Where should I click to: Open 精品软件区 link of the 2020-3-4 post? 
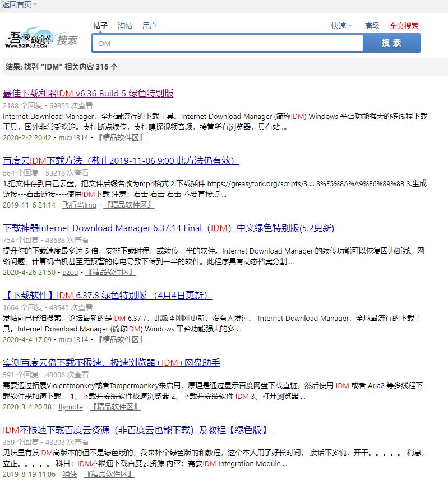tap(115, 407)
